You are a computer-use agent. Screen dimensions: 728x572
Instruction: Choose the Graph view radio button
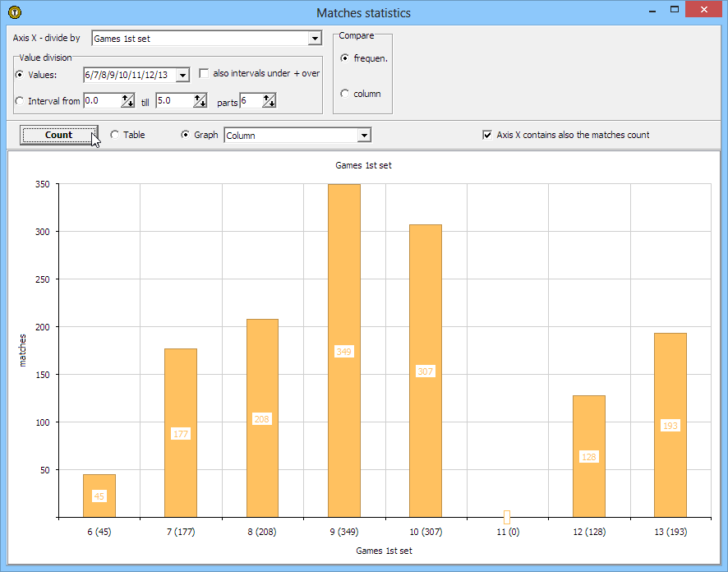pos(185,135)
